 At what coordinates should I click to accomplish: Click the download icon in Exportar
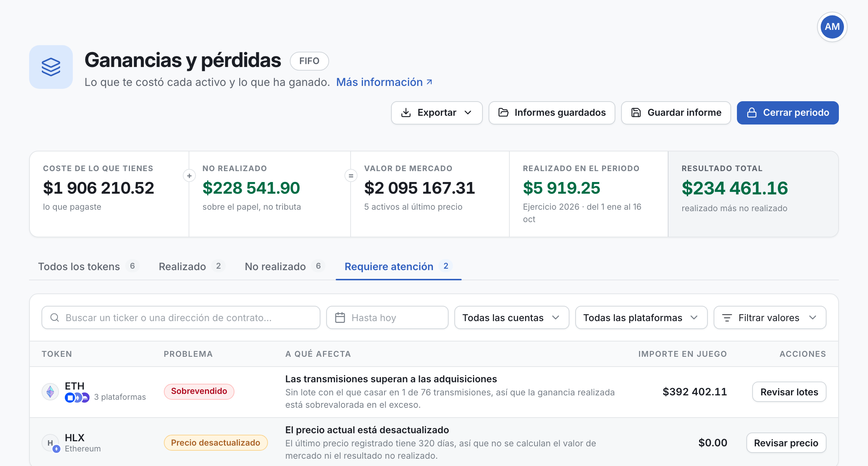(406, 113)
